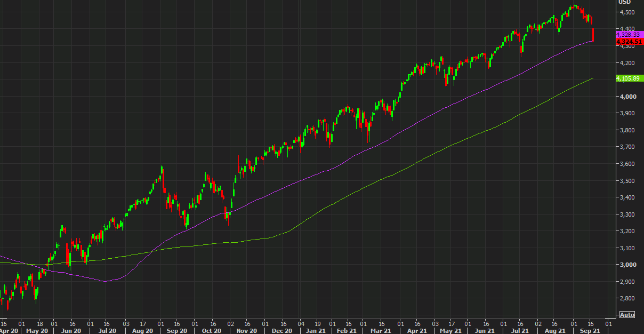
Task: Click the May 20 month label
Action: (37, 331)
